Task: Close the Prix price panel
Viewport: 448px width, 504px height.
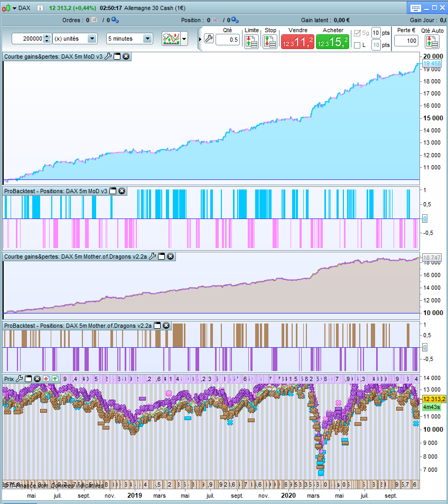Action: [38, 378]
